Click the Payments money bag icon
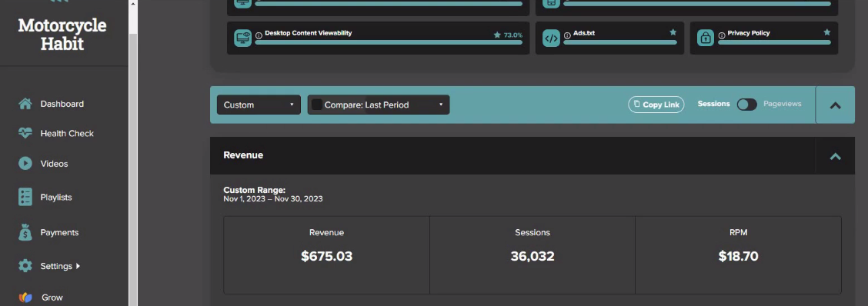This screenshot has height=306, width=868. (x=25, y=232)
